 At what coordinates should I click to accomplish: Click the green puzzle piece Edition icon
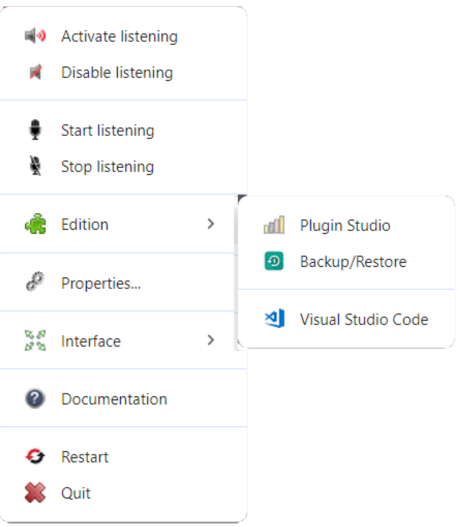[35, 224]
